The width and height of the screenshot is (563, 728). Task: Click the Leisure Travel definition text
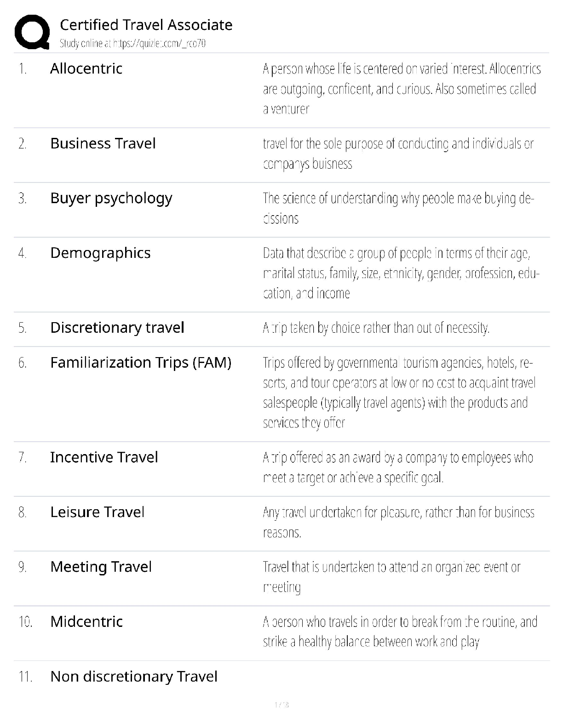point(398,522)
